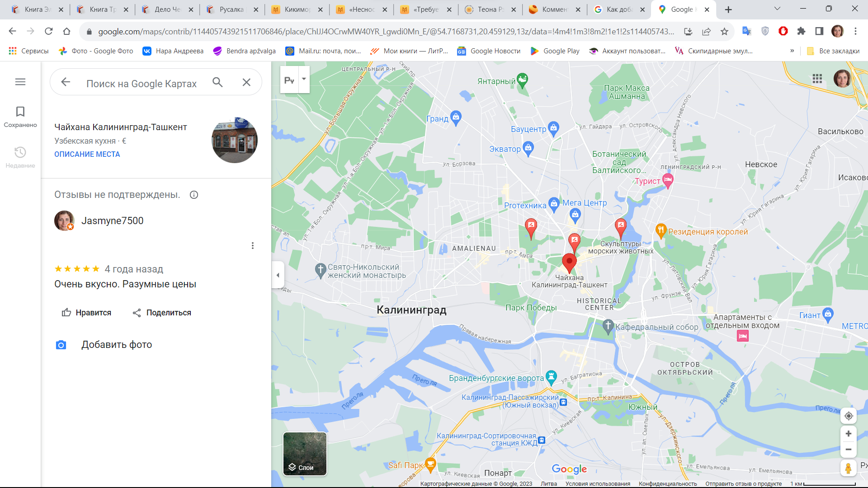Click the Мега Центр shopping marker
The width and height of the screenshot is (868, 488).
[x=575, y=215]
